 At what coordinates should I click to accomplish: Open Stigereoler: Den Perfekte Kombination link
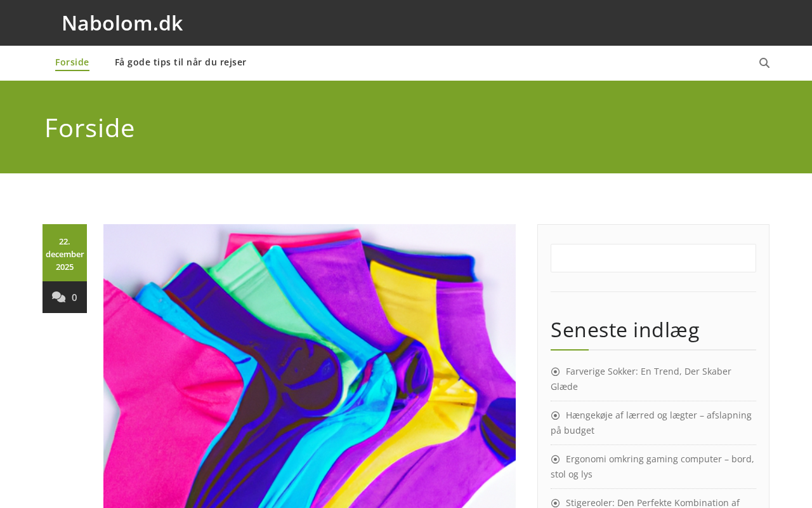pyautogui.click(x=653, y=502)
